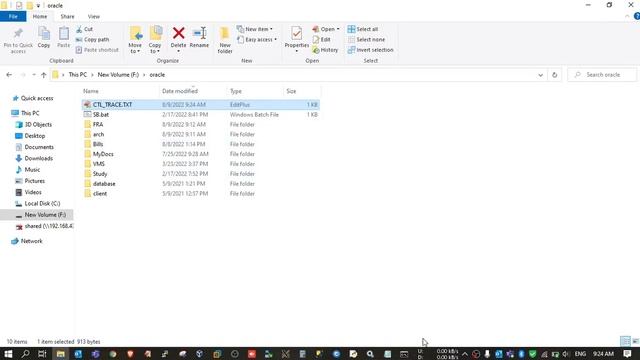Open recent locations dropdown arrow

[34, 75]
